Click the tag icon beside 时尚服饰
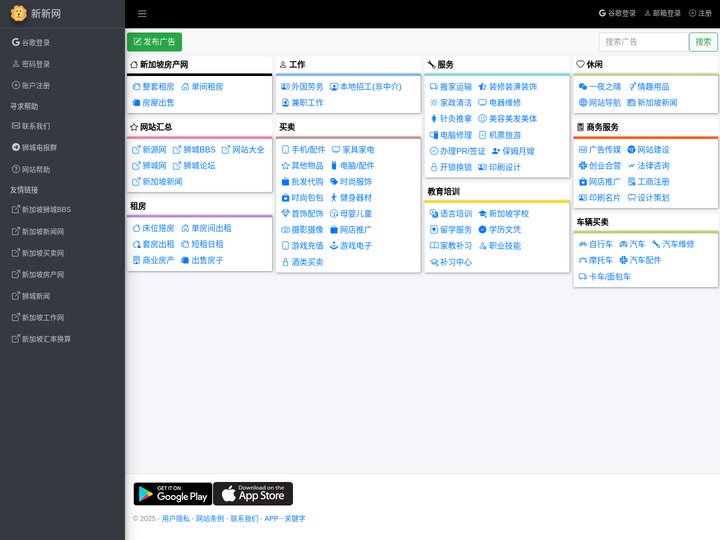The height and width of the screenshot is (540, 720). click(334, 182)
